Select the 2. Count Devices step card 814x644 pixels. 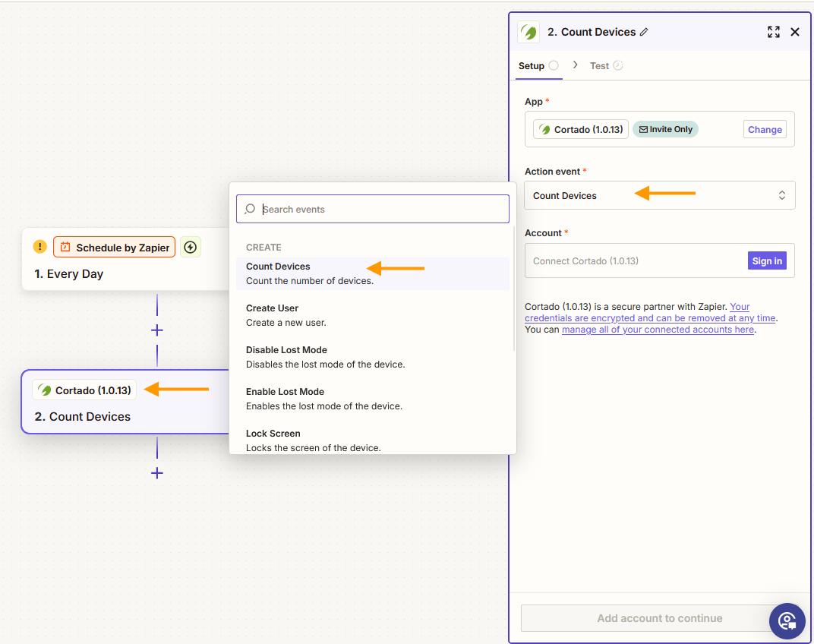coord(125,402)
